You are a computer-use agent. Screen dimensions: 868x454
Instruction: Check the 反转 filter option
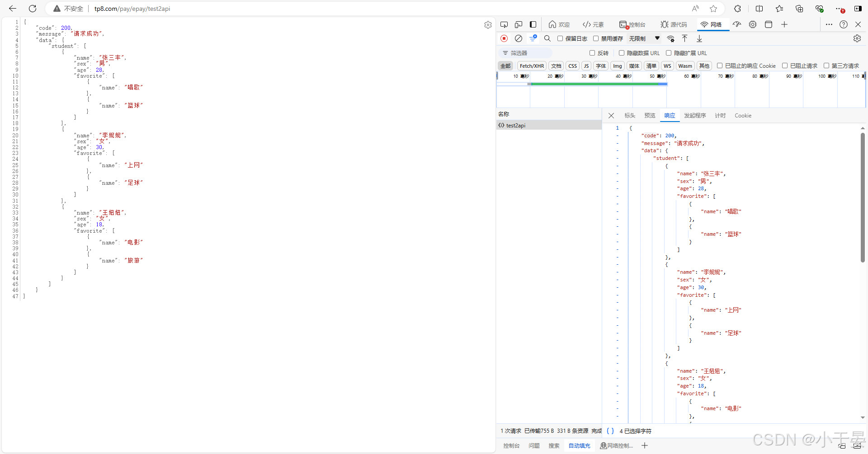(x=592, y=53)
